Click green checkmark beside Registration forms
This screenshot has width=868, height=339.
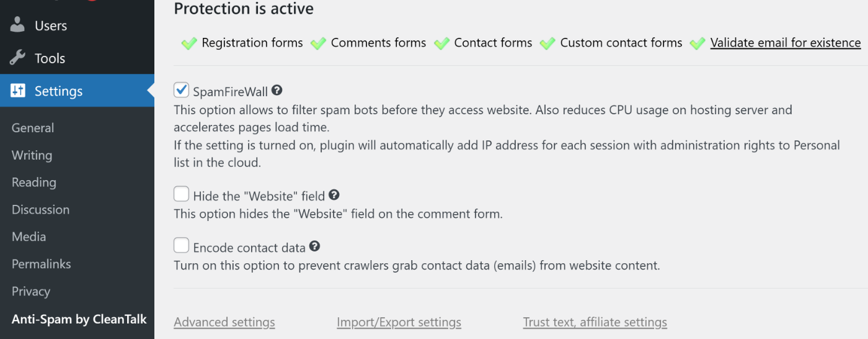[x=189, y=43]
